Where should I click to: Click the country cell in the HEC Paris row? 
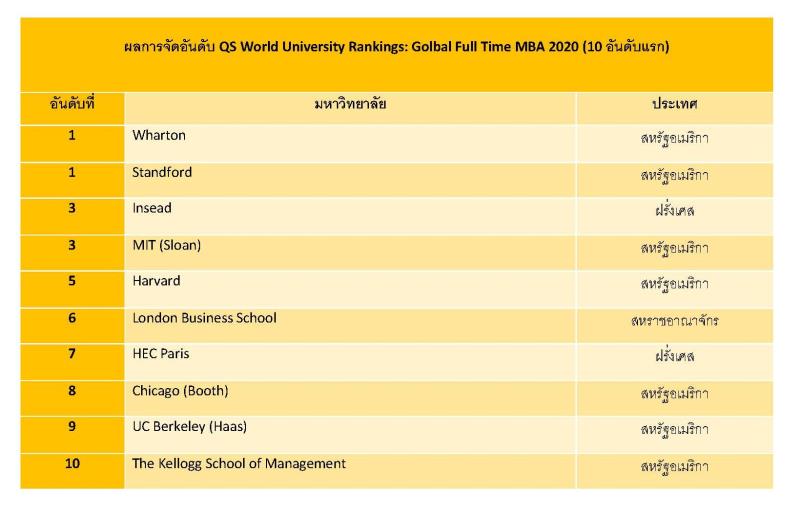tap(673, 356)
